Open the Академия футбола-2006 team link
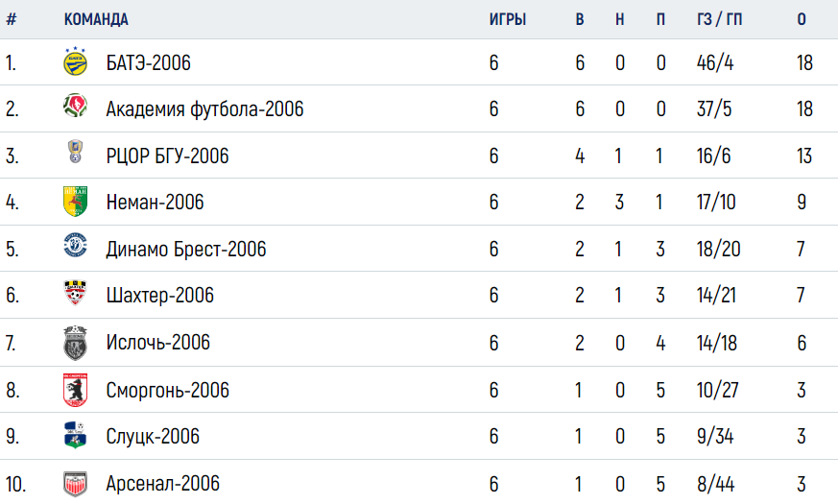The image size is (838, 504). (204, 109)
